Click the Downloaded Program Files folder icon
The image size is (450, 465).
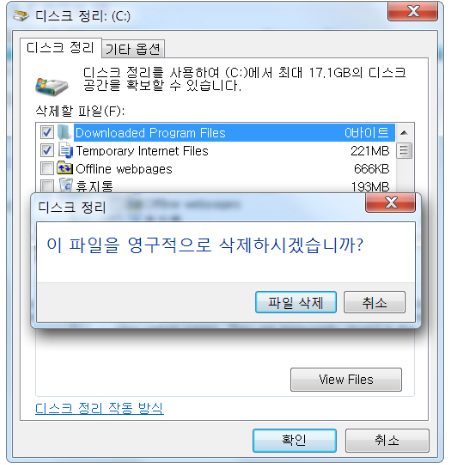[64, 132]
